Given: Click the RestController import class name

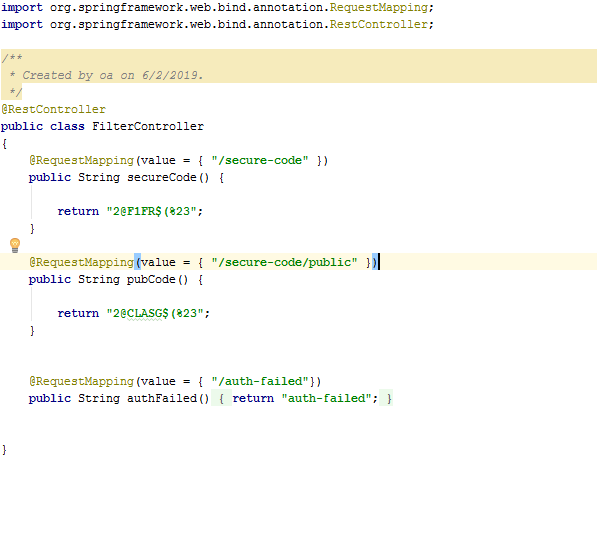Looking at the screenshot, I should coord(379,24).
